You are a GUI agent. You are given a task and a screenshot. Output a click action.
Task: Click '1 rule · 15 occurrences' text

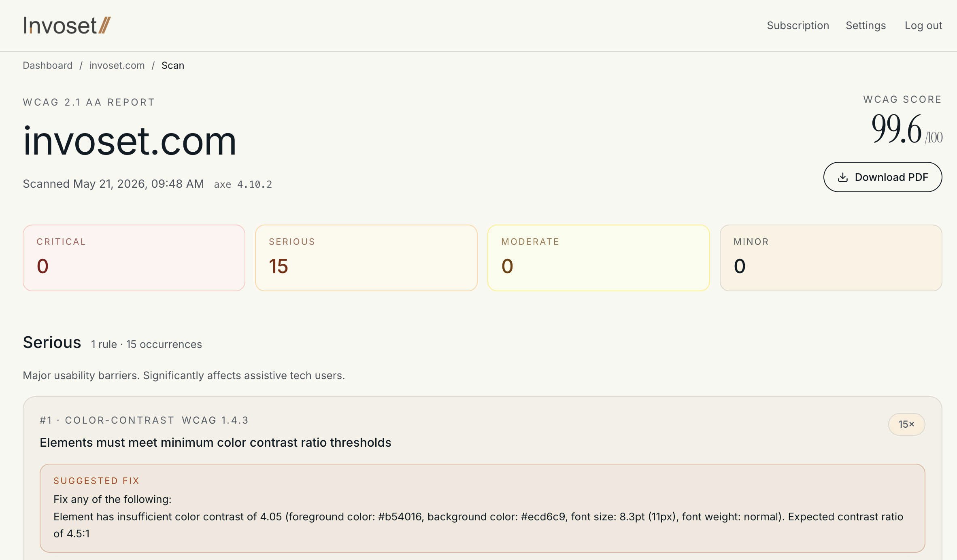tap(146, 344)
